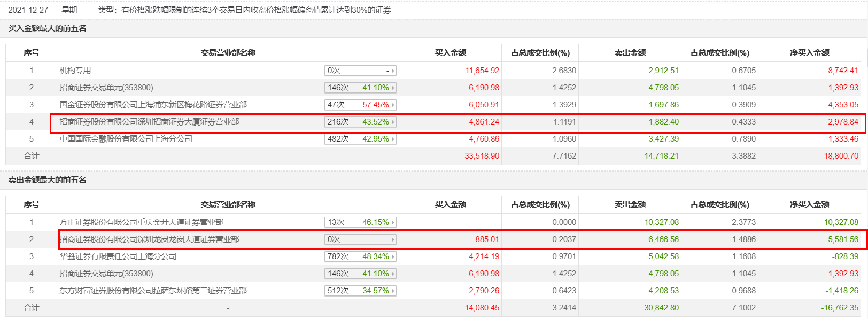The image size is (868, 319).
Task: Open 机构专用 seat name
Action: [x=75, y=71]
